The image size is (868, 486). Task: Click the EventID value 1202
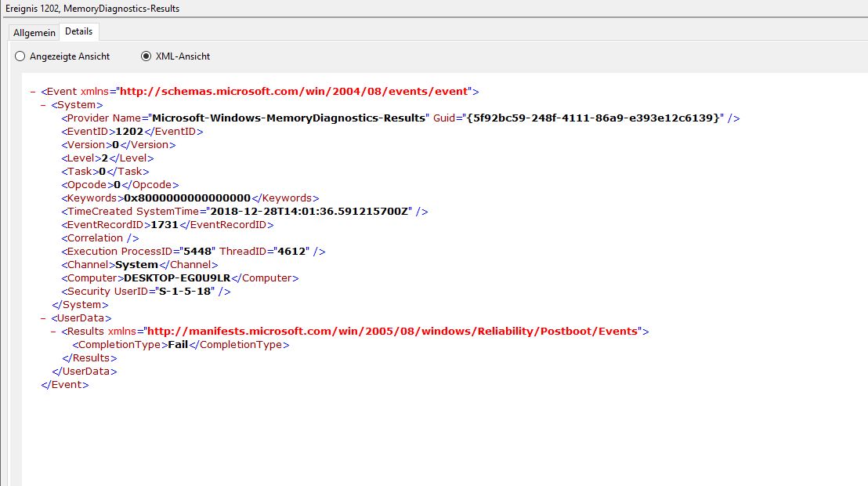pyautogui.click(x=129, y=132)
